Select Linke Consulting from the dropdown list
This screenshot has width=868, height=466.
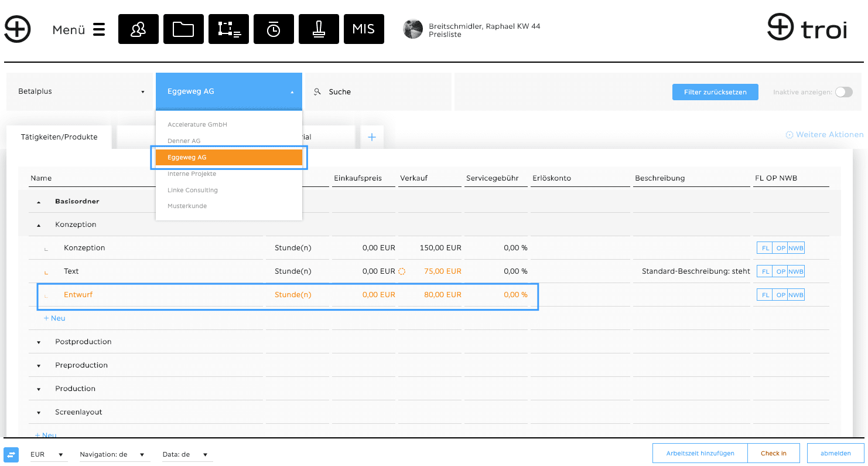pyautogui.click(x=193, y=190)
